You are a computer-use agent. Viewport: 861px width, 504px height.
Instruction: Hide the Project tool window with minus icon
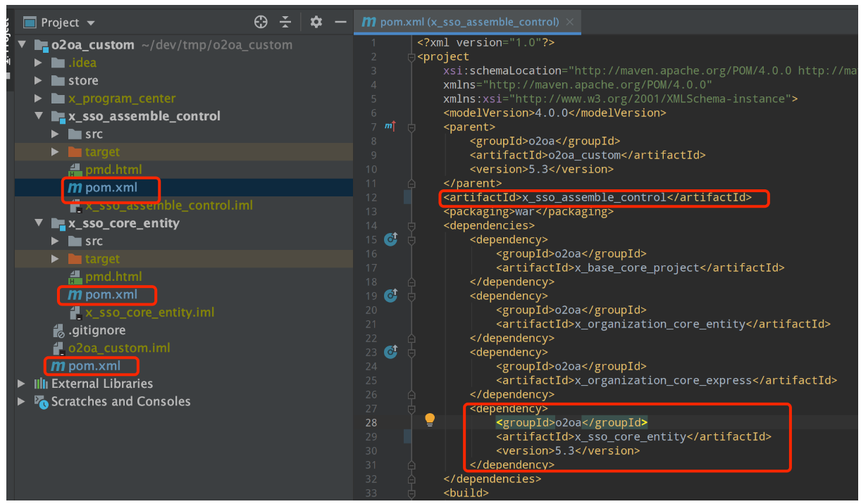coord(340,22)
